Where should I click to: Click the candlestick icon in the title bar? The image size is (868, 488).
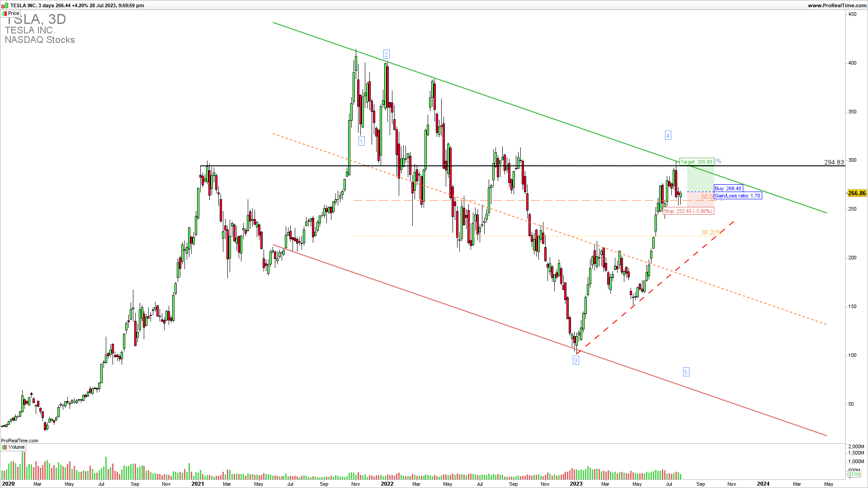click(5, 5)
